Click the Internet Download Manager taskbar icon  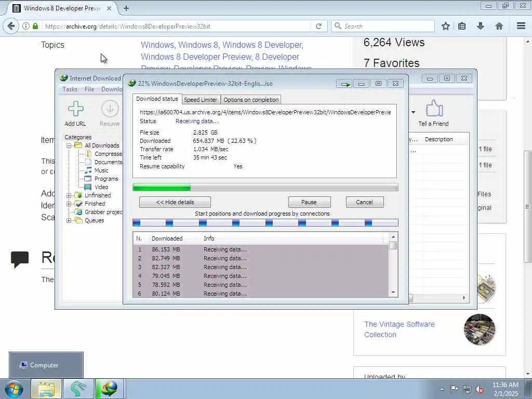point(109,389)
